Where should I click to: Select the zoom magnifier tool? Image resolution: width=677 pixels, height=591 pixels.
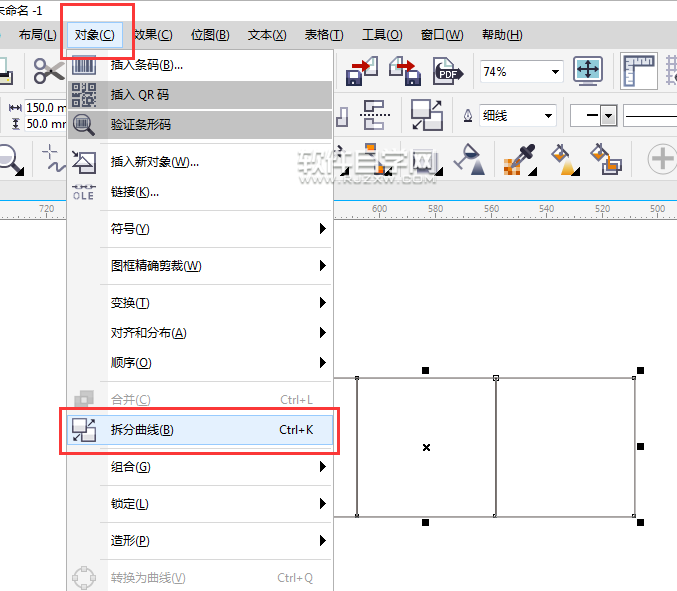(11, 160)
